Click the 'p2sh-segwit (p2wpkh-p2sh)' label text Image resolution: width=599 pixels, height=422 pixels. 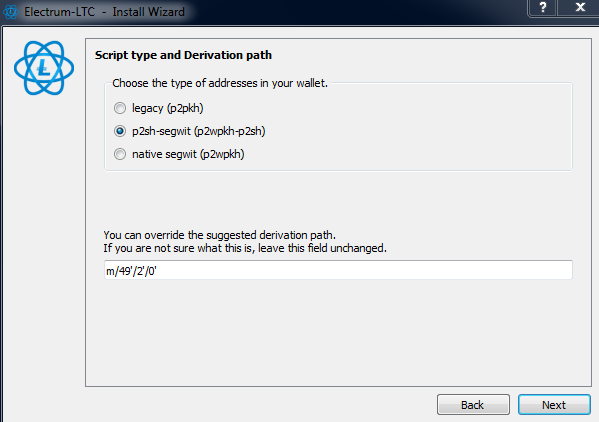[199, 131]
